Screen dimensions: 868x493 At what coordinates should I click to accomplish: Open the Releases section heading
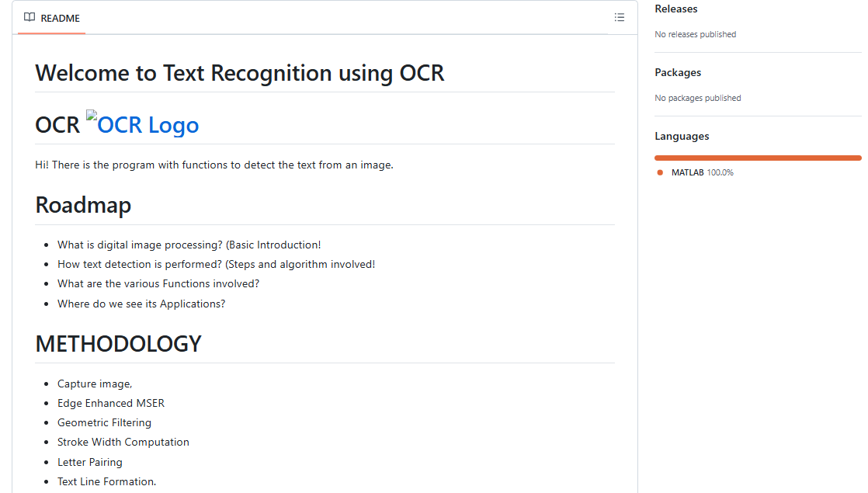tap(676, 9)
